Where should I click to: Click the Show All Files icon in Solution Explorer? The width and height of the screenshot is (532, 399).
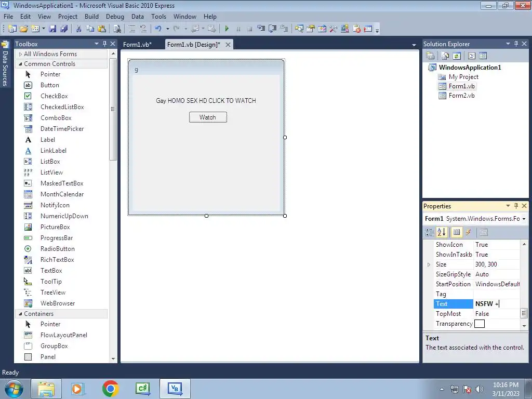point(445,56)
